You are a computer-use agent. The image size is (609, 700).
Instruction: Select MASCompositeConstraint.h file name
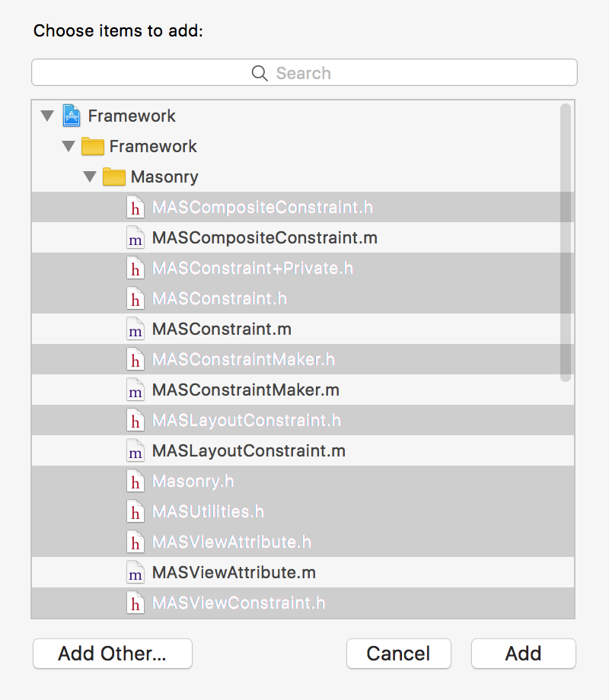coord(263,207)
